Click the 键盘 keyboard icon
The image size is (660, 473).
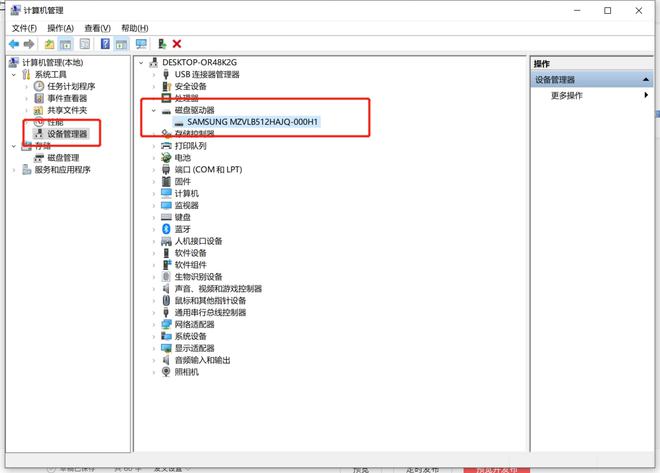click(167, 217)
